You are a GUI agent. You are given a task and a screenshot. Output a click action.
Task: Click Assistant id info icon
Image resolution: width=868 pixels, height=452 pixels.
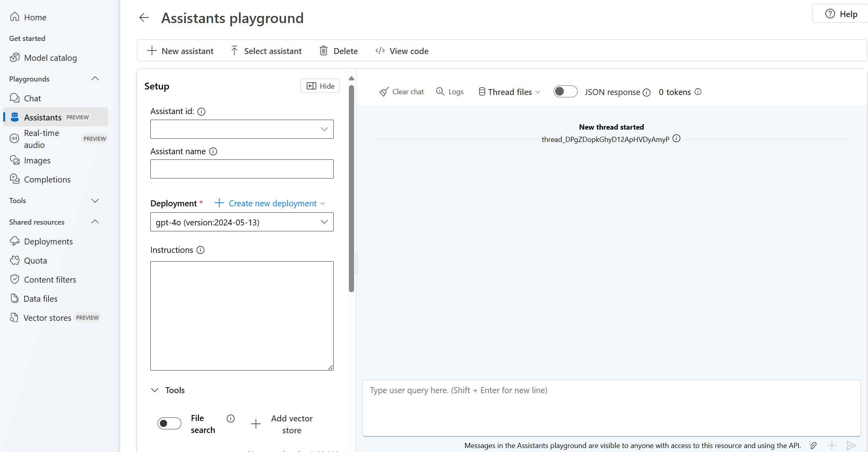tap(202, 112)
